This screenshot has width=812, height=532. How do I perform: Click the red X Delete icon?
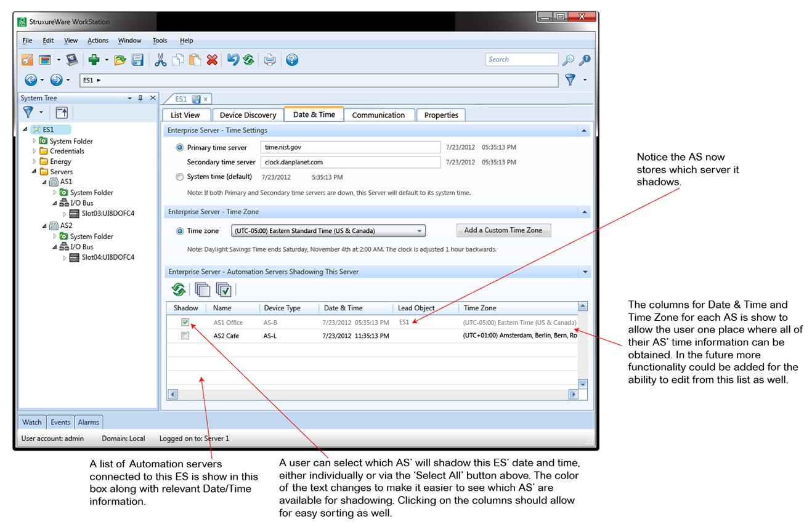213,60
